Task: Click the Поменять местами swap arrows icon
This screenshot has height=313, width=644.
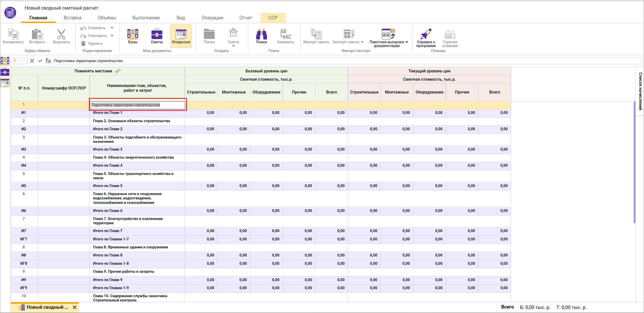Action: pyautogui.click(x=118, y=71)
